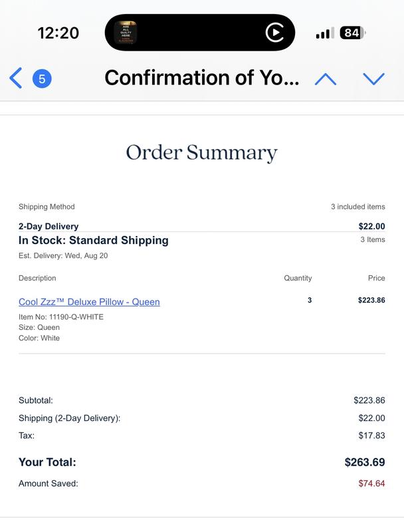
Task: Open the Cool Zzz Deluxe Pillow - Queen link
Action: (89, 302)
